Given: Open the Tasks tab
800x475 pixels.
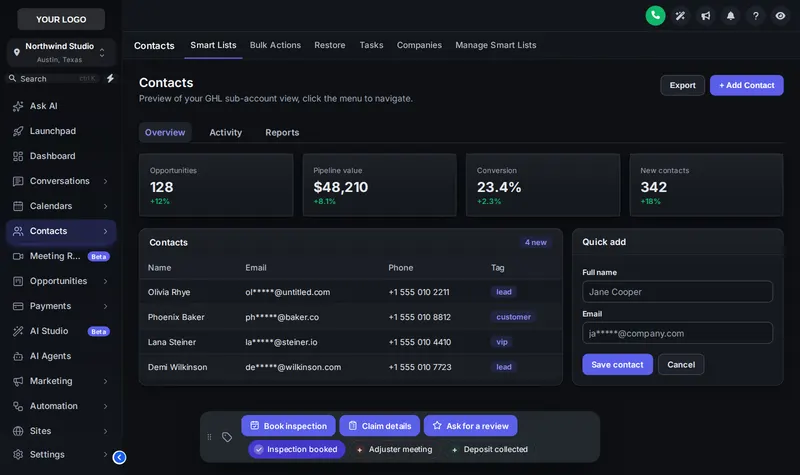Looking at the screenshot, I should [x=371, y=45].
